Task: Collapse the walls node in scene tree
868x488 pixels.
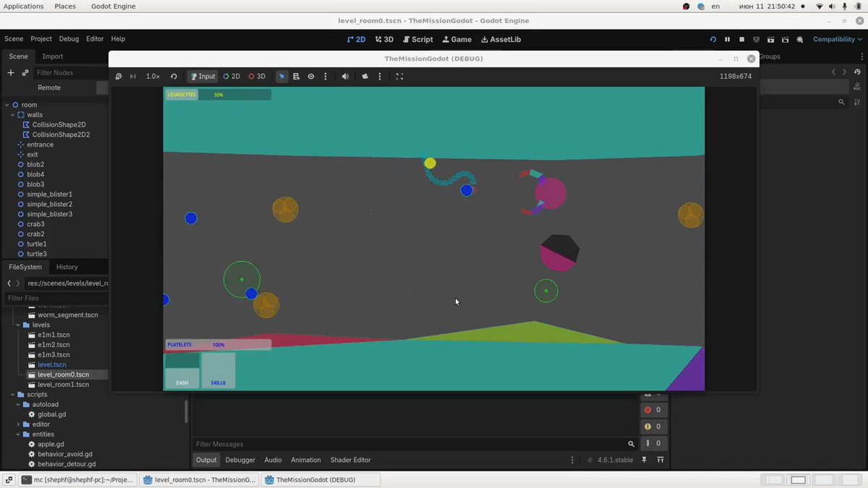Action: [12, 115]
